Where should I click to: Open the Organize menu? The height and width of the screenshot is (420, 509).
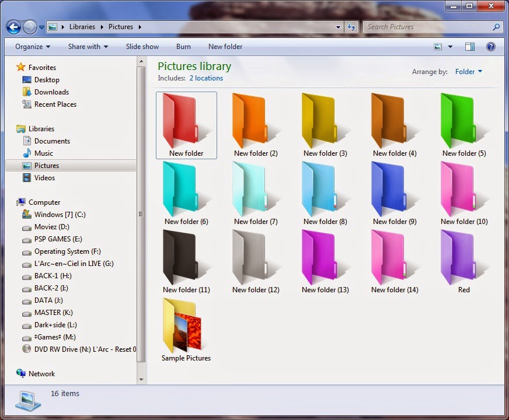[32, 47]
